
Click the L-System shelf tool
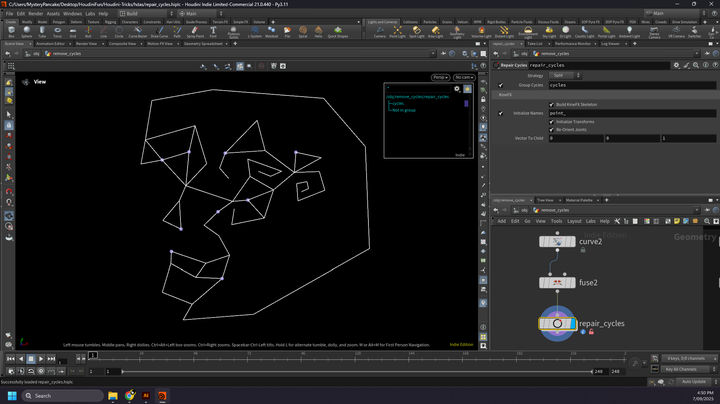[x=255, y=32]
